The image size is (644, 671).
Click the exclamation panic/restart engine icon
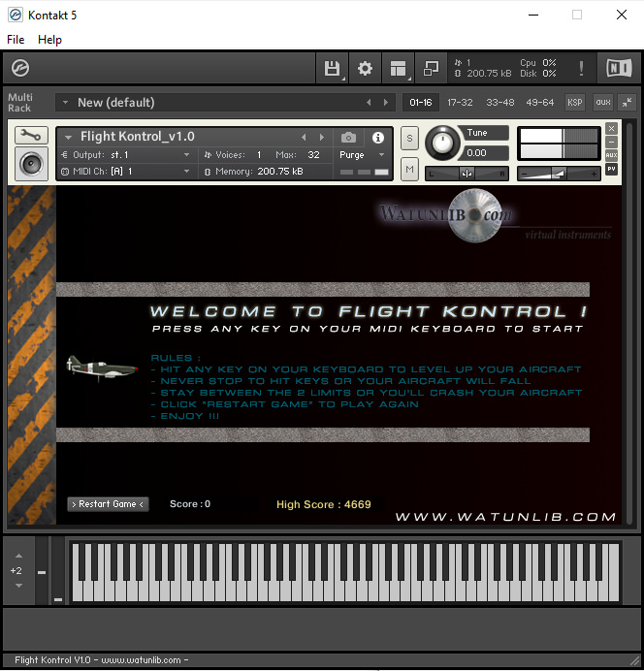click(x=581, y=68)
